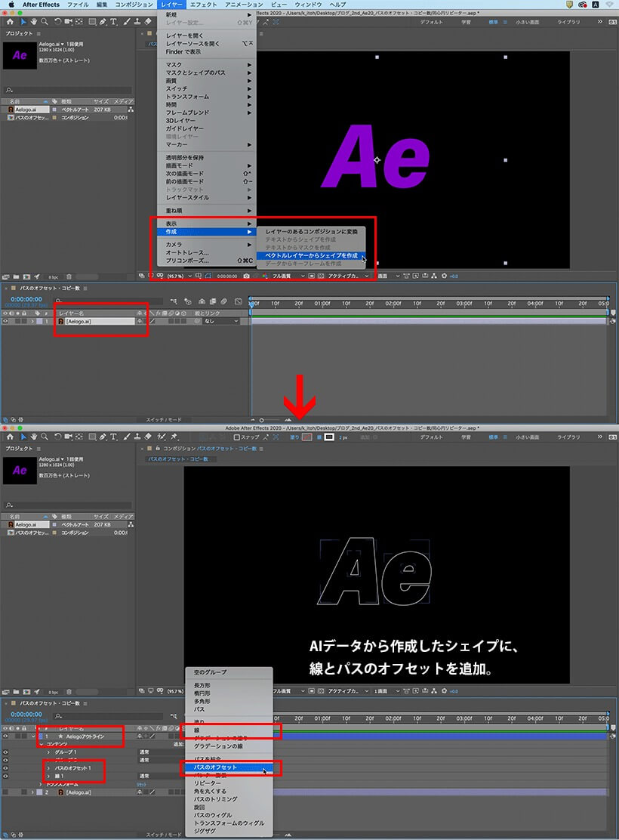Image resolution: width=619 pixels, height=840 pixels.
Task: Choose the Type (T) tool in upper window
Action: coord(113,22)
